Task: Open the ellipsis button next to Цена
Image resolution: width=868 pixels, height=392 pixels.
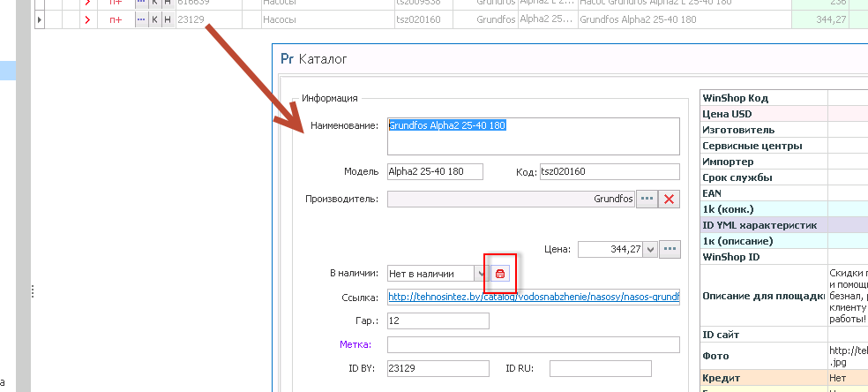Action: click(670, 249)
